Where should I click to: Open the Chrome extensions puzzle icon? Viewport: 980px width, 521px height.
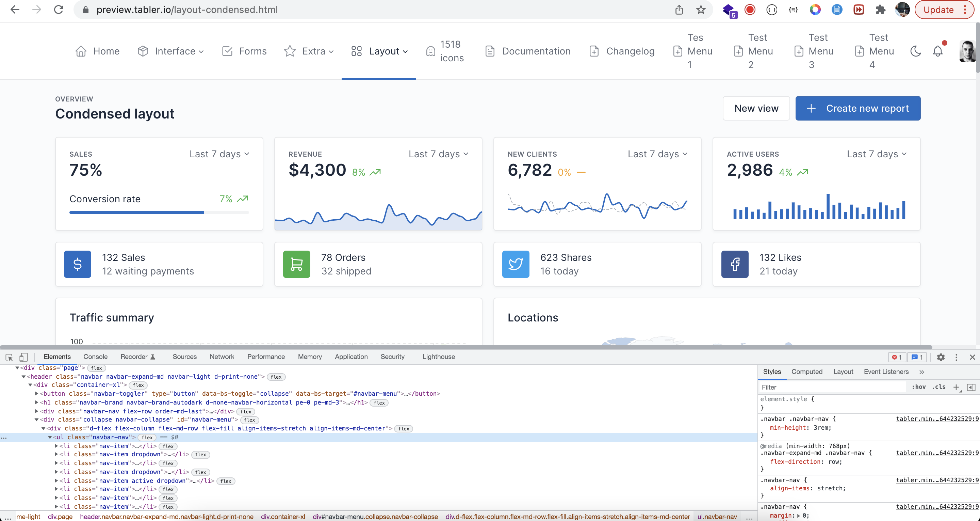click(x=881, y=10)
